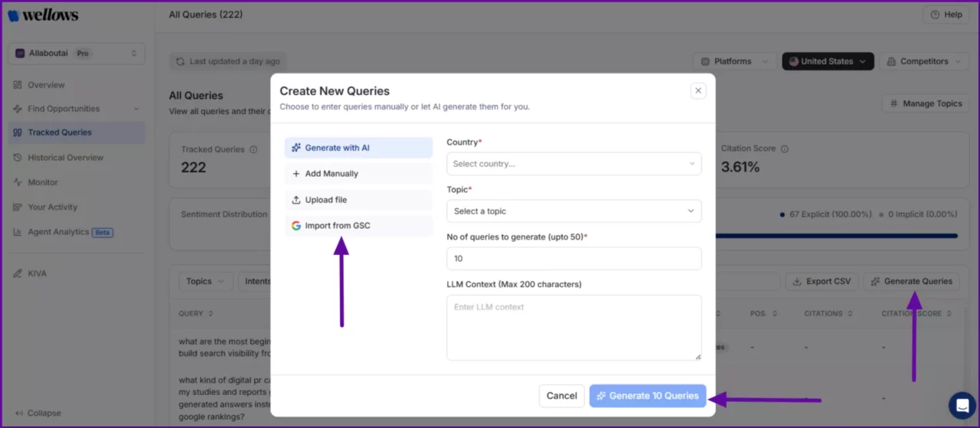Click the Help button
Viewport: 980px width, 428px height.
point(946,15)
